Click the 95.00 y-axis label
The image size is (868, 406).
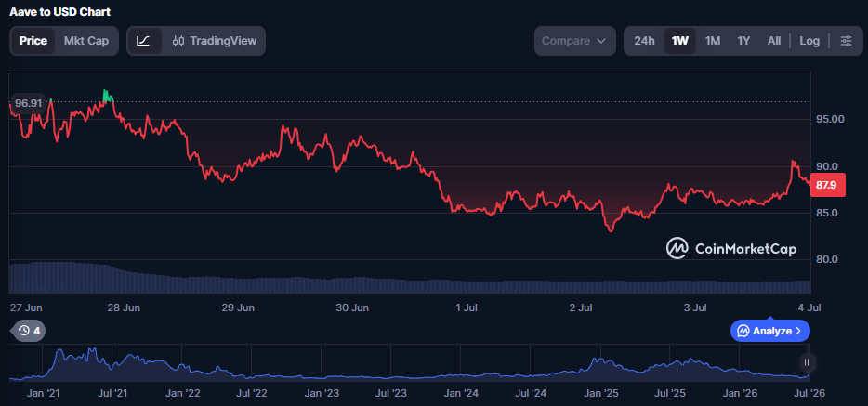point(830,119)
